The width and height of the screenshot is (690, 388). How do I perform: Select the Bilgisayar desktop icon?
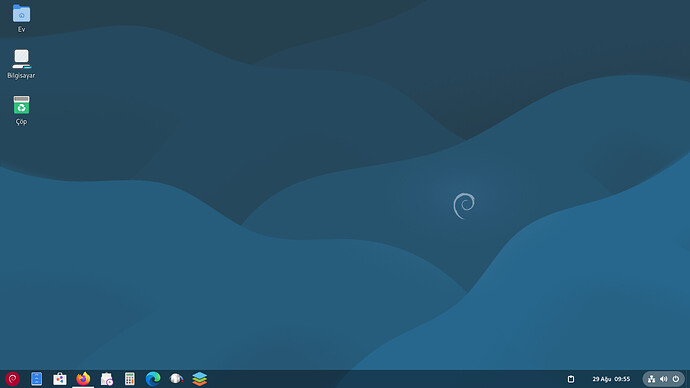21,64
